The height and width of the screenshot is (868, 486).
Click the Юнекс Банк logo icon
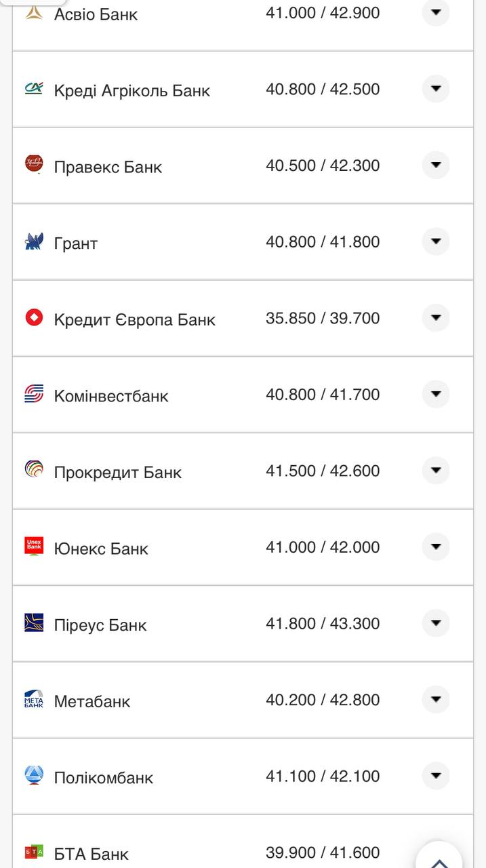pos(34,546)
